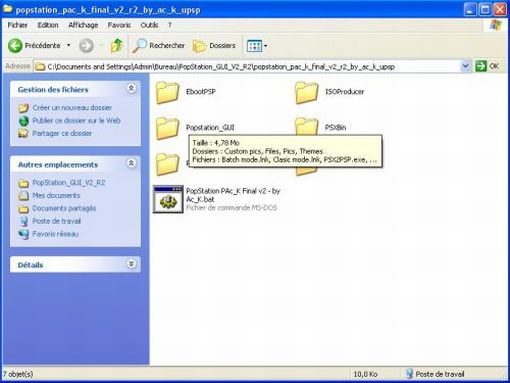
Task: Select the EbootPSP folder icon
Action: (167, 92)
